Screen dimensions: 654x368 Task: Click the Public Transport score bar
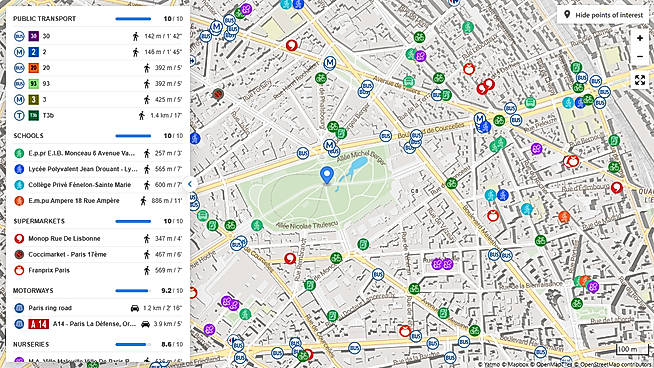coord(133,19)
